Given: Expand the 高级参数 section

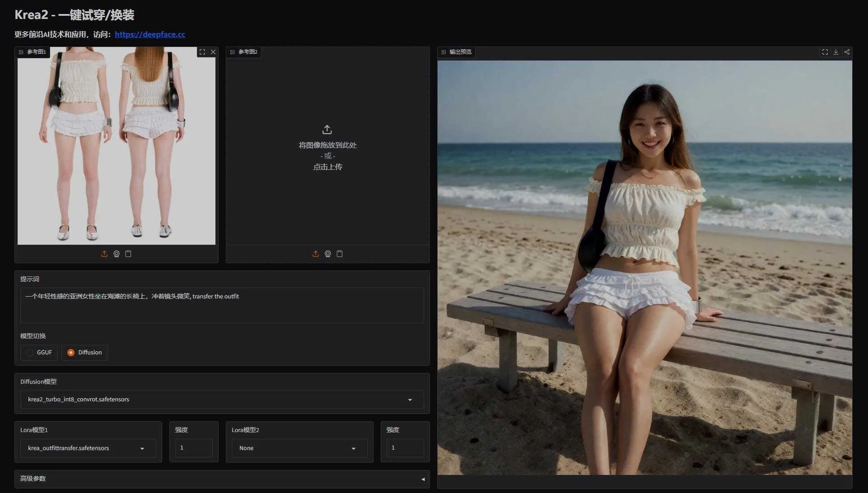Looking at the screenshot, I should (222, 479).
